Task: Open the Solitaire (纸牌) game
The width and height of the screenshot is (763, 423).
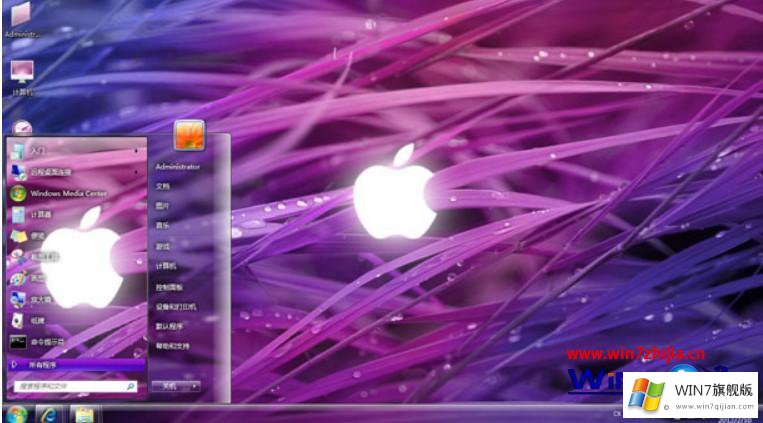Action: 77,320
